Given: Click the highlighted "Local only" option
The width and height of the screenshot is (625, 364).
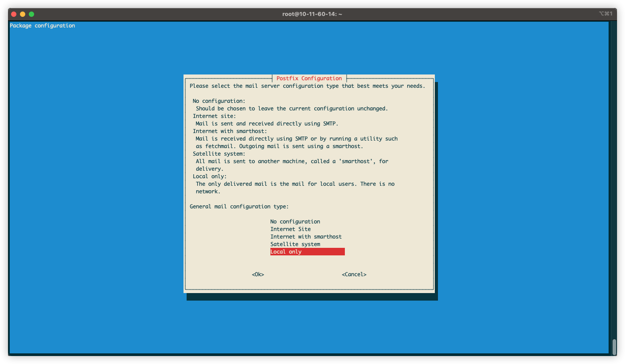Looking at the screenshot, I should coord(308,252).
